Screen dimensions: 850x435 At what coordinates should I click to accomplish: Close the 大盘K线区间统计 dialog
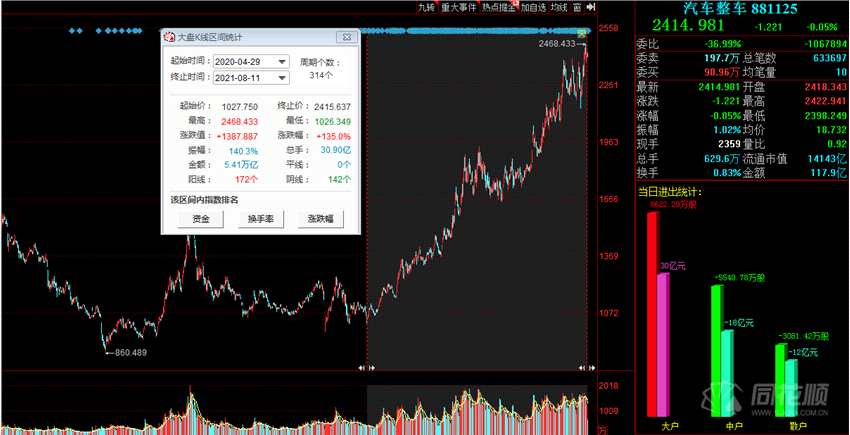point(347,37)
